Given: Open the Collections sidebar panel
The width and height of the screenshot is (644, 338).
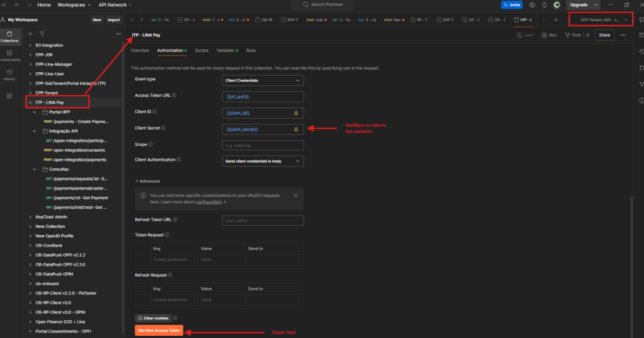Looking at the screenshot, I should tap(10, 37).
